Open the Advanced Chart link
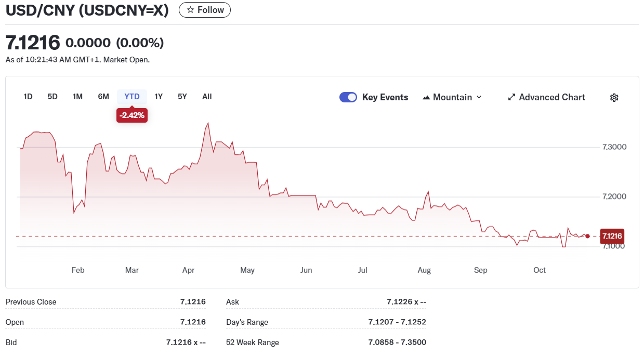The height and width of the screenshot is (356, 644). pyautogui.click(x=551, y=97)
